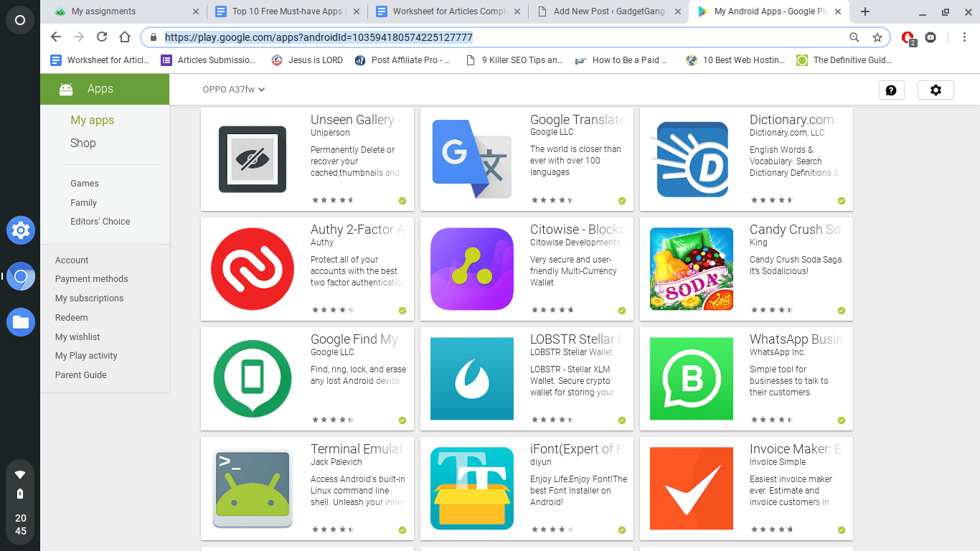Reload the current page

(x=102, y=37)
